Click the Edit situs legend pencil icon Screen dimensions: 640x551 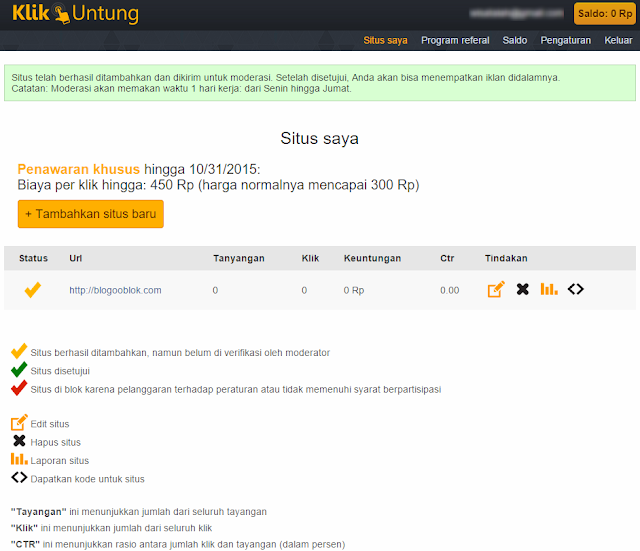click(19, 422)
